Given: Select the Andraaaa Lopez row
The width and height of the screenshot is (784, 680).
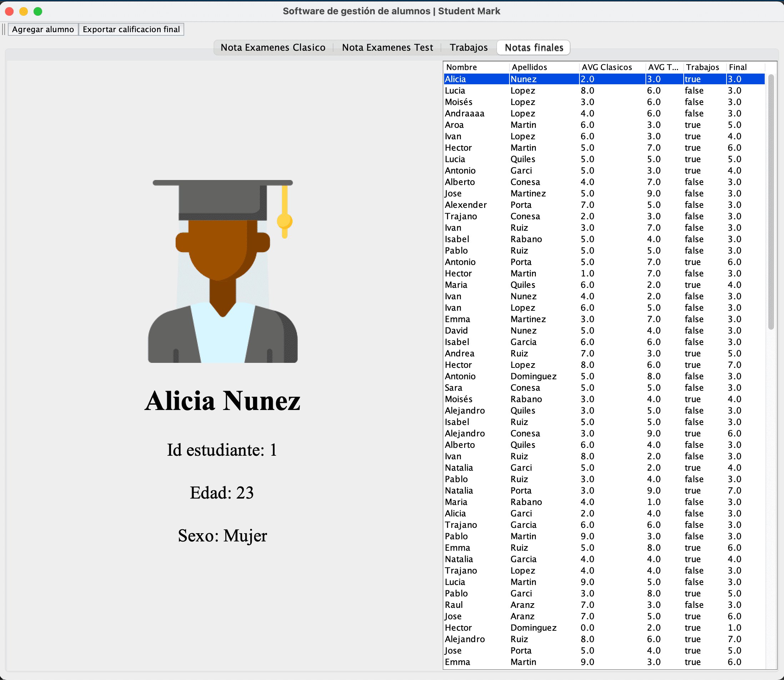Looking at the screenshot, I should (x=604, y=114).
